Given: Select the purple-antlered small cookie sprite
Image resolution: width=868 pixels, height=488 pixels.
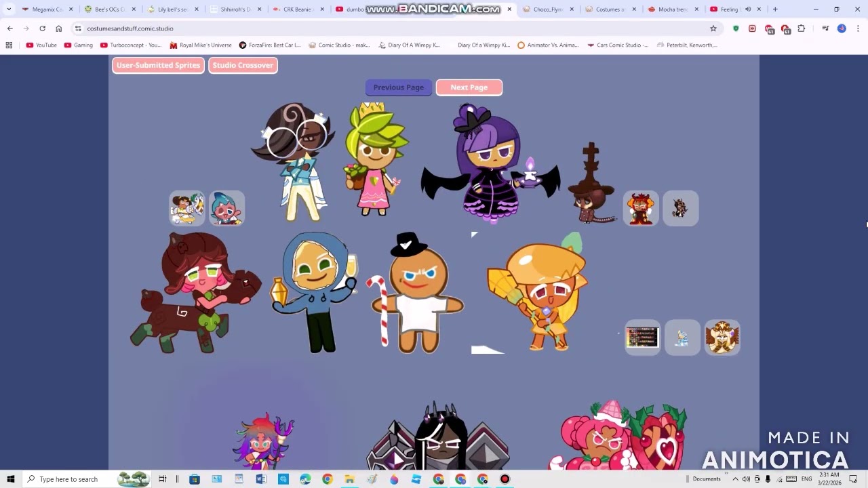Looking at the screenshot, I should coord(264,441).
